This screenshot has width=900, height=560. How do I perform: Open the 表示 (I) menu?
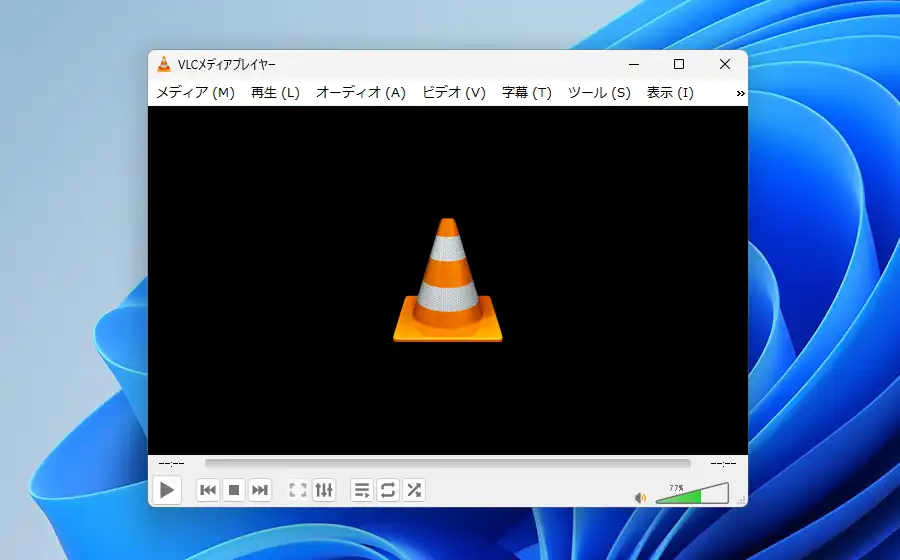tap(670, 92)
